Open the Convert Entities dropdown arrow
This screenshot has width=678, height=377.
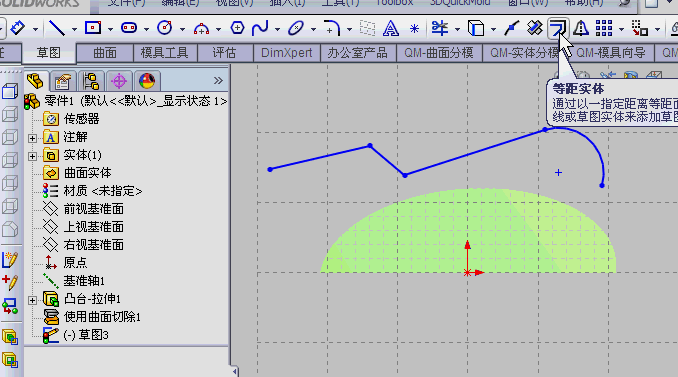(x=493, y=29)
